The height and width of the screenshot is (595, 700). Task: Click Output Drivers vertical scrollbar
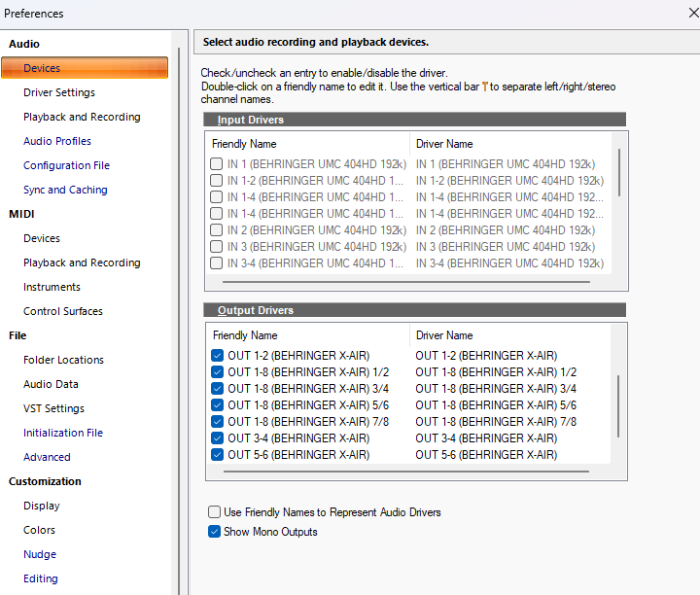click(618, 406)
